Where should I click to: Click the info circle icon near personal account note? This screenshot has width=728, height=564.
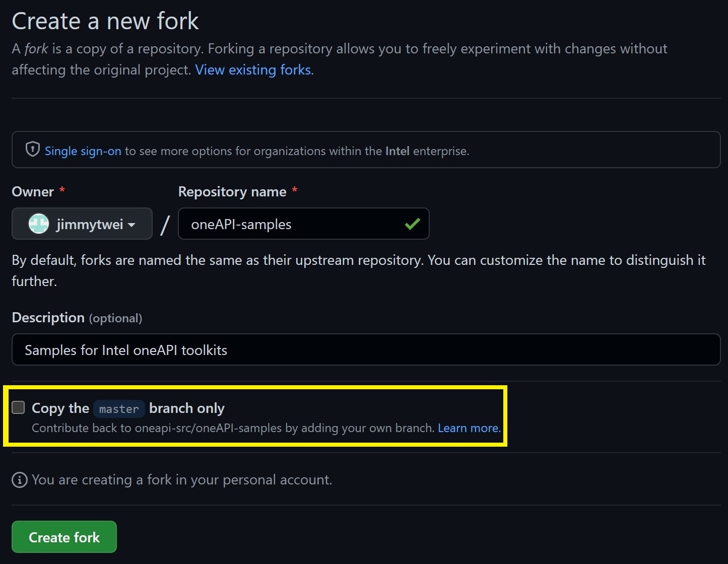pyautogui.click(x=19, y=480)
